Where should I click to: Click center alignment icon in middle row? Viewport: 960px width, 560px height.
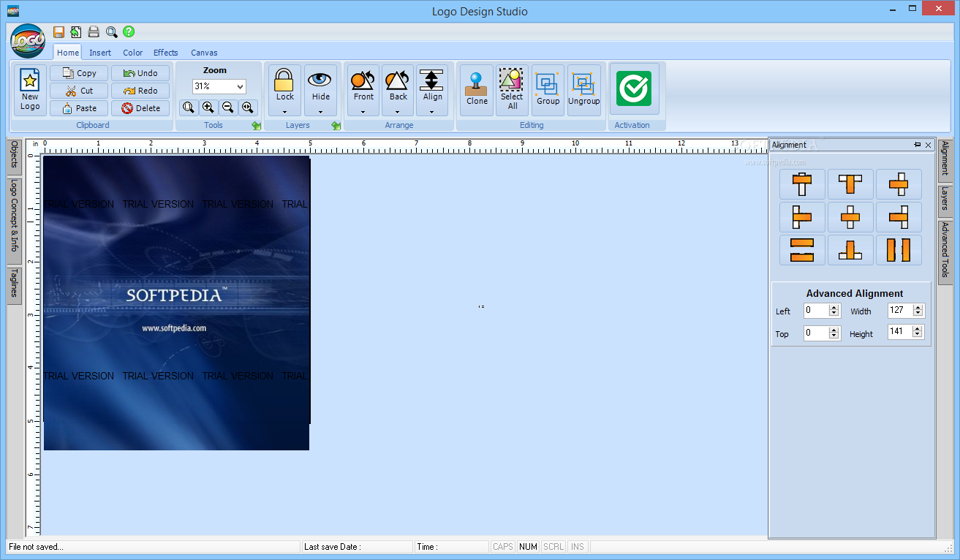click(x=850, y=217)
